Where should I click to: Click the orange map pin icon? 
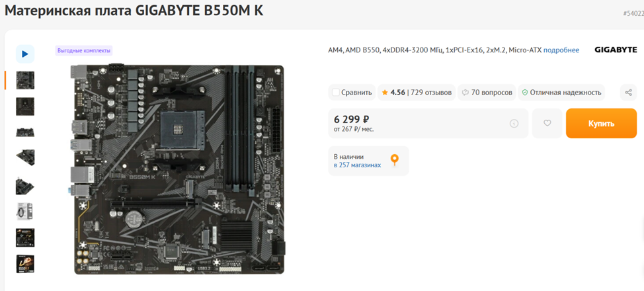tap(394, 160)
